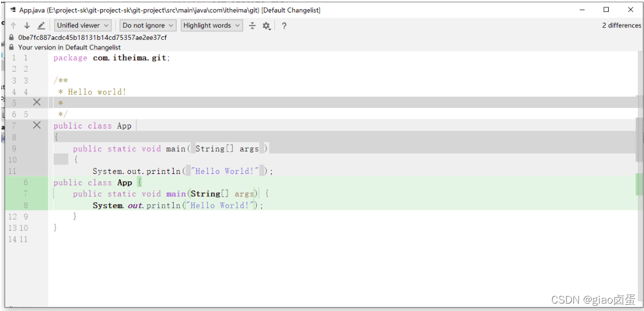This screenshot has height=311, width=644.
Task: Open the Do not ignore dropdown
Action: [148, 26]
